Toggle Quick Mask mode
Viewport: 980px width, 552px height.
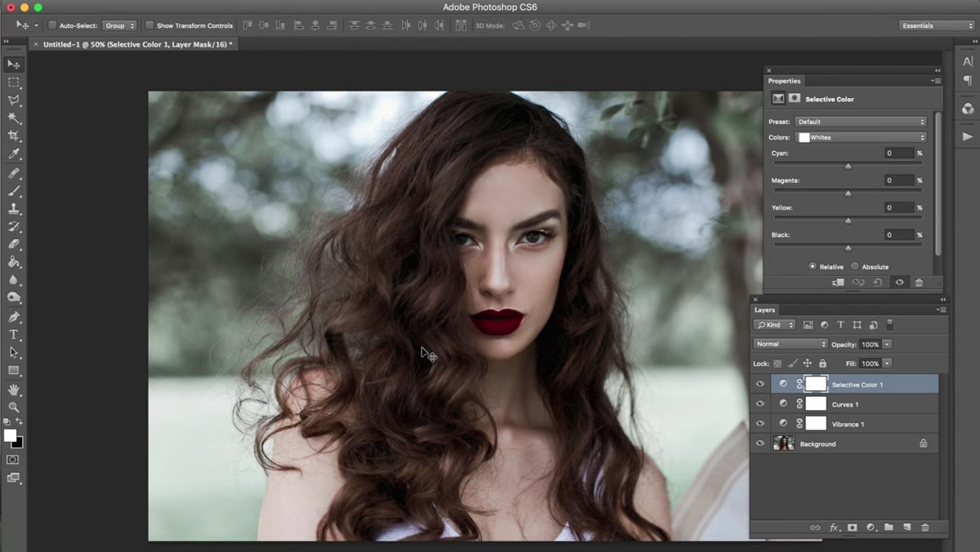click(13, 460)
